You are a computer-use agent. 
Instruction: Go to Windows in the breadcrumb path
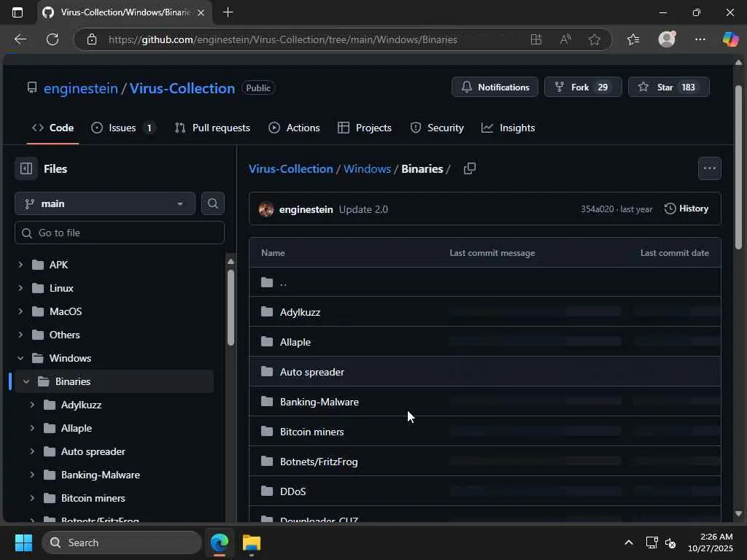(x=368, y=168)
